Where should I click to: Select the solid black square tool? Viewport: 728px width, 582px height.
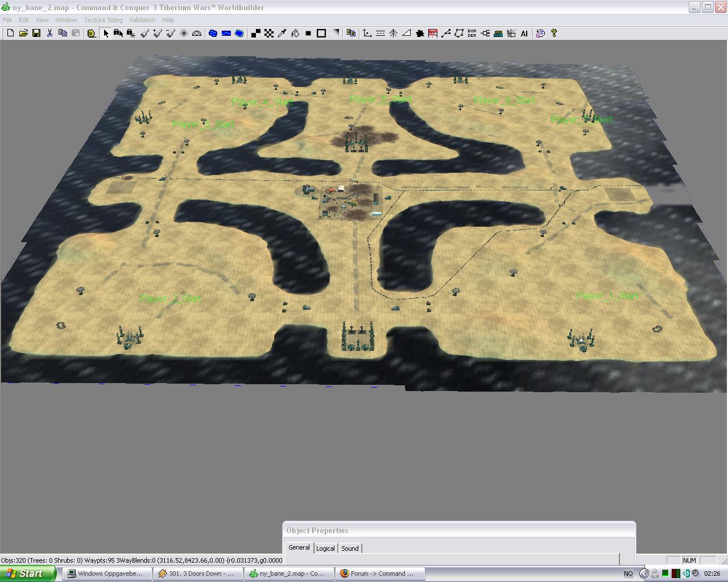tap(308, 34)
